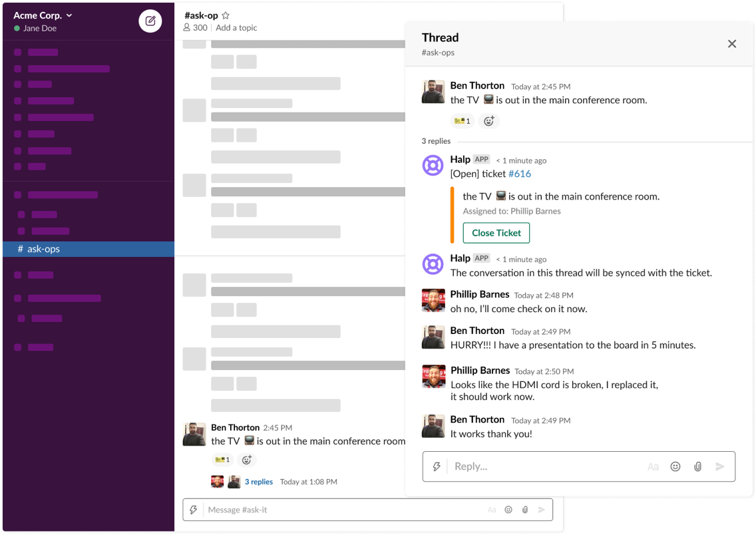Click the Close Ticket button
This screenshot has width=756, height=535.
496,233
